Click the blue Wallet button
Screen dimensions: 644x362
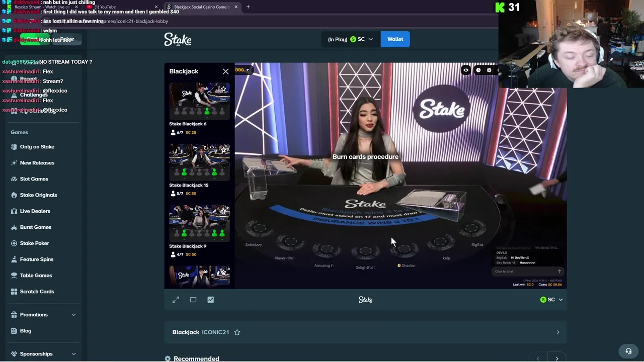point(395,39)
